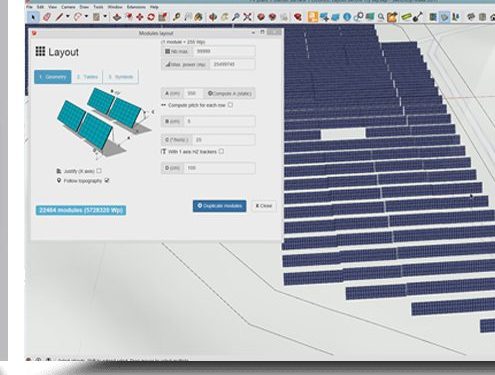This screenshot has height=375, width=495.
Task: Activate the Line pencil tool
Action: (59, 17)
